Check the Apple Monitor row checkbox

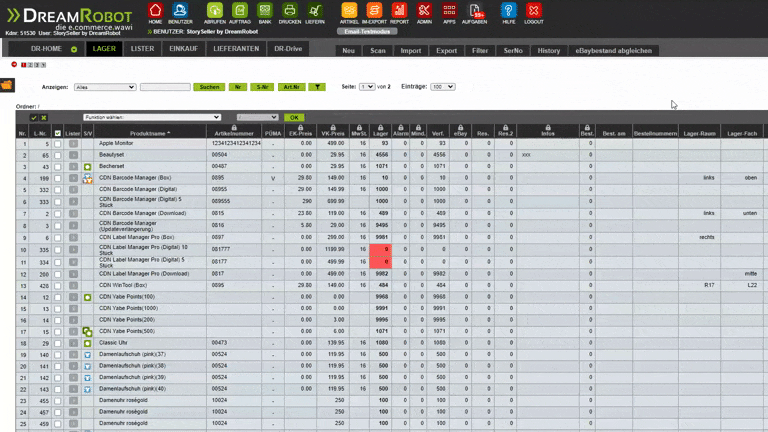57,144
